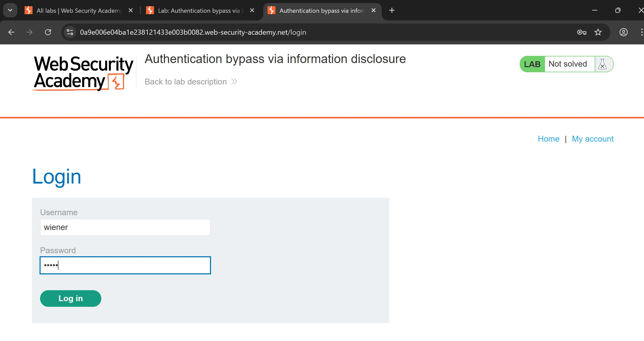The height and width of the screenshot is (341, 644).
Task: Click the lab flask status icon
Action: click(602, 64)
